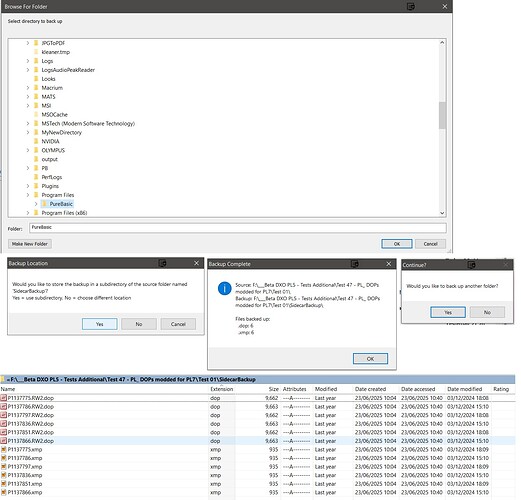
Task: Click the Folder name input field
Action: coord(238,228)
